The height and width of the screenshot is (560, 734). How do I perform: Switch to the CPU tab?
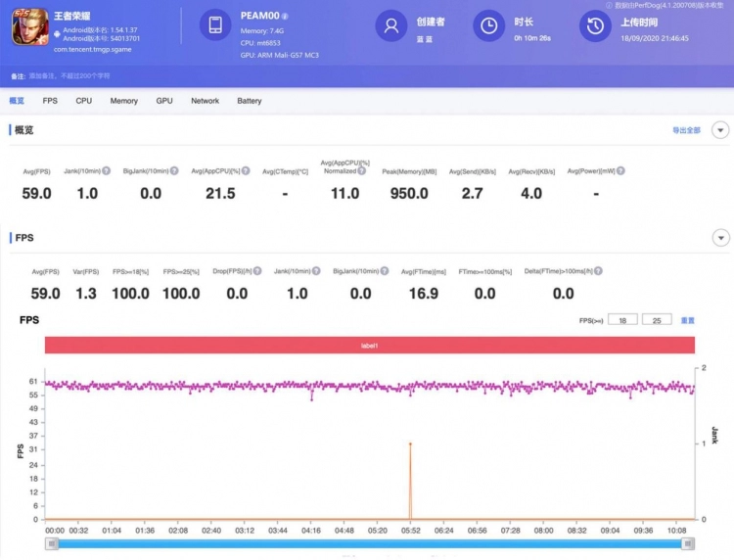pos(84,101)
